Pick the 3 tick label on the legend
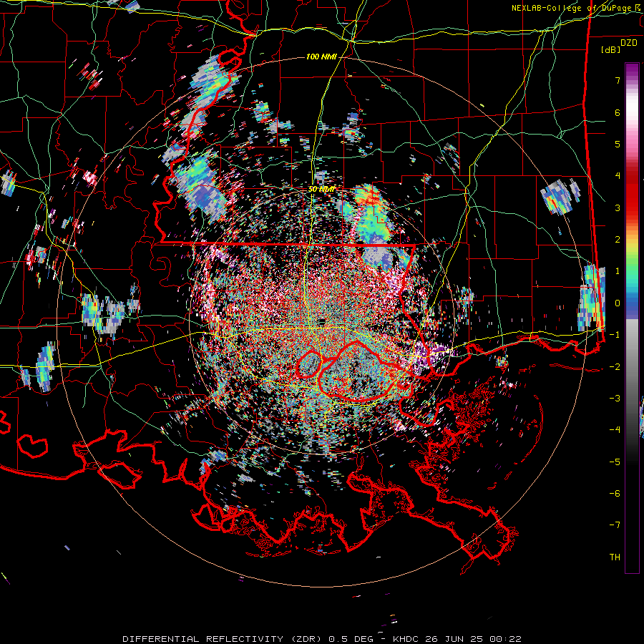This screenshot has height=644, width=644. click(618, 208)
